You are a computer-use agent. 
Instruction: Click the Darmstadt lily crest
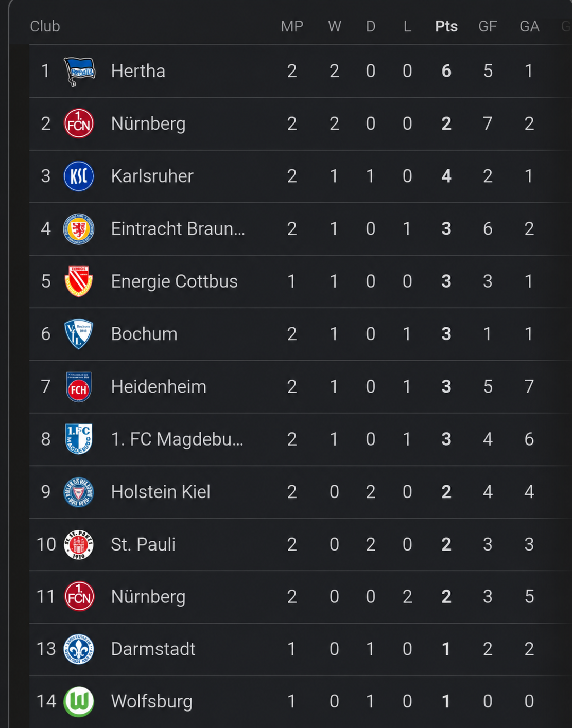pyautogui.click(x=79, y=649)
